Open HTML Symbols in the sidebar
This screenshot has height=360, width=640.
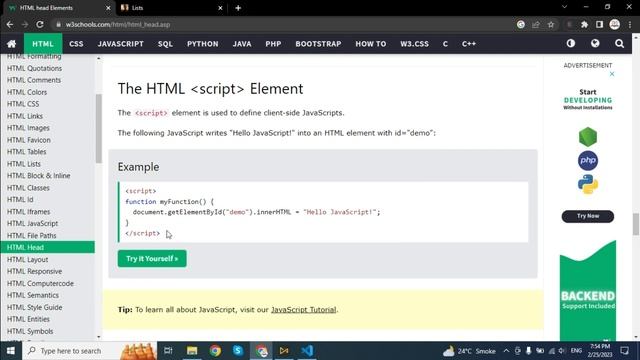coord(30,331)
